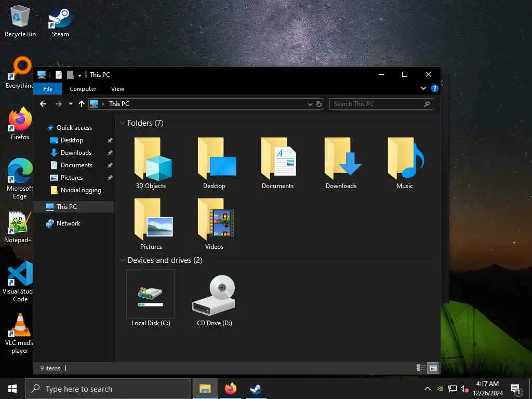Open the Downloads folder with blue arrow
This screenshot has height=399, width=532.
tap(341, 163)
